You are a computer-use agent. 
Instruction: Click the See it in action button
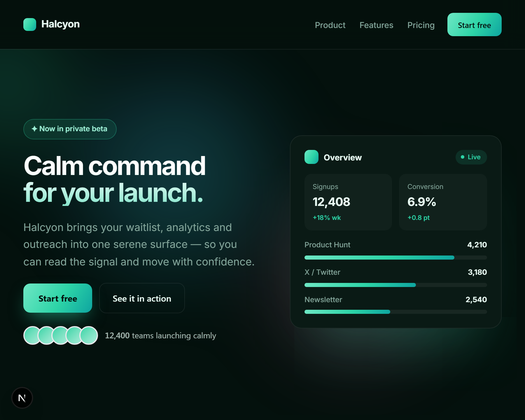(x=142, y=298)
